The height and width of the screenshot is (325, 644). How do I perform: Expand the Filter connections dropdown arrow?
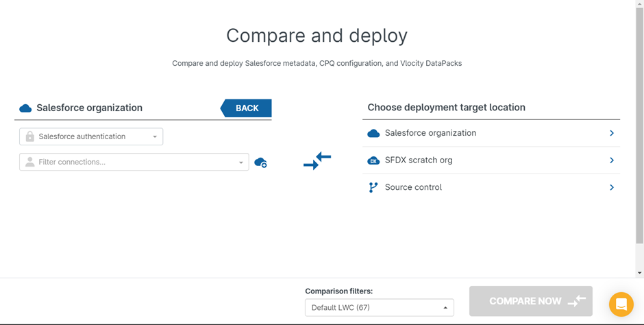(x=240, y=162)
